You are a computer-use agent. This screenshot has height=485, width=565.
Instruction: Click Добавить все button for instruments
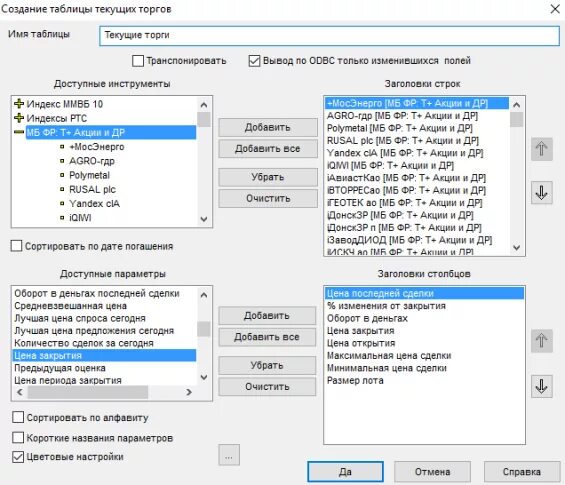268,149
